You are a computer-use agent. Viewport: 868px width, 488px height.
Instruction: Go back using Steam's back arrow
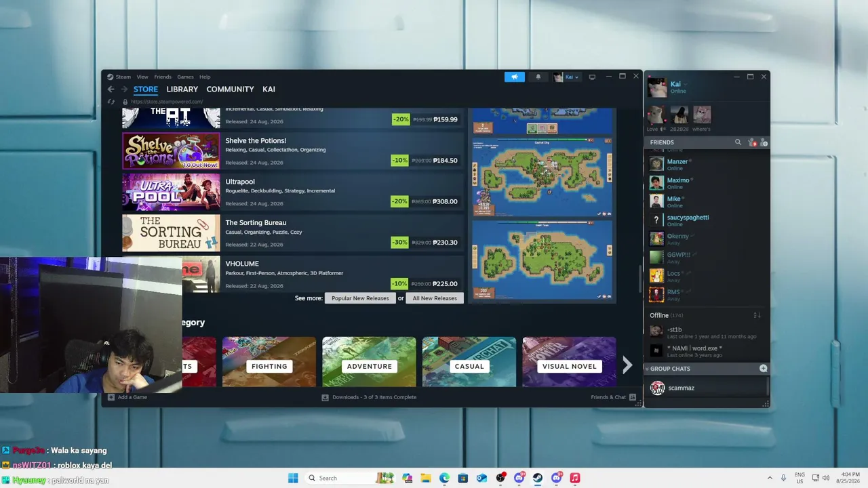[x=111, y=89]
